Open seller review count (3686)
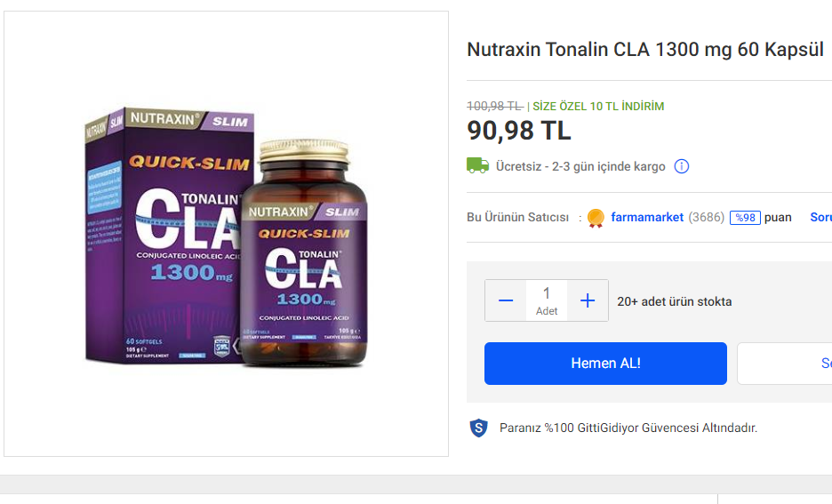This screenshot has height=504, width=832. pyautogui.click(x=707, y=218)
